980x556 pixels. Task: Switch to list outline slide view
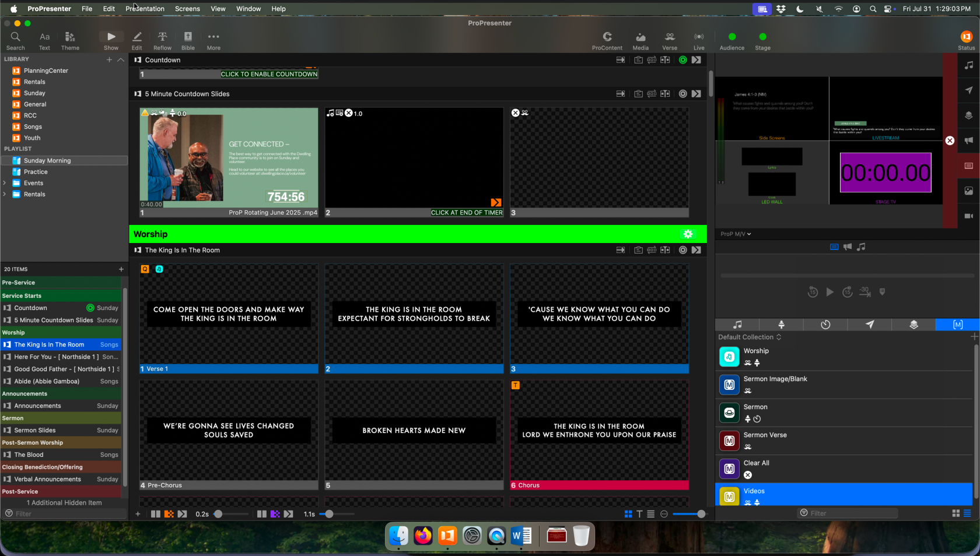[x=650, y=514]
